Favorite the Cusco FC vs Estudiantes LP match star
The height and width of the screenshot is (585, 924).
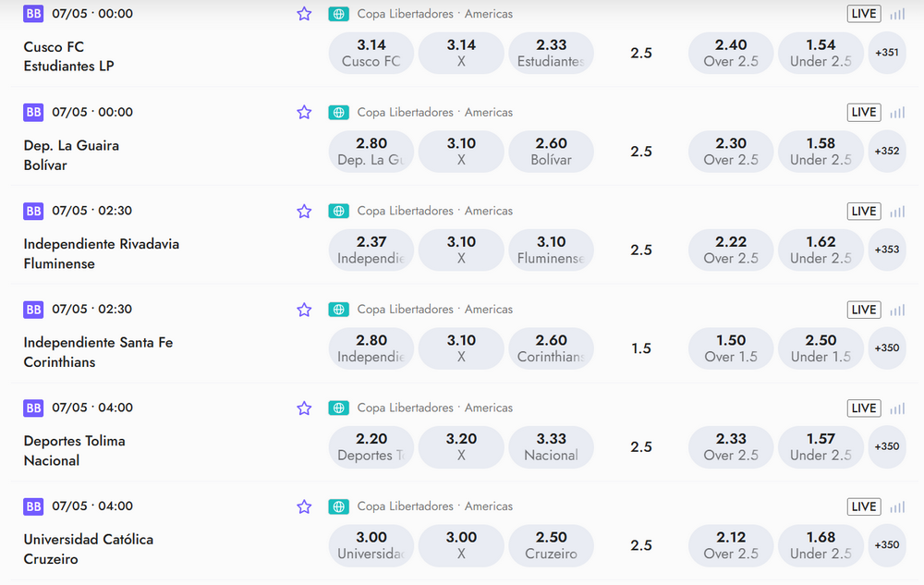304,14
